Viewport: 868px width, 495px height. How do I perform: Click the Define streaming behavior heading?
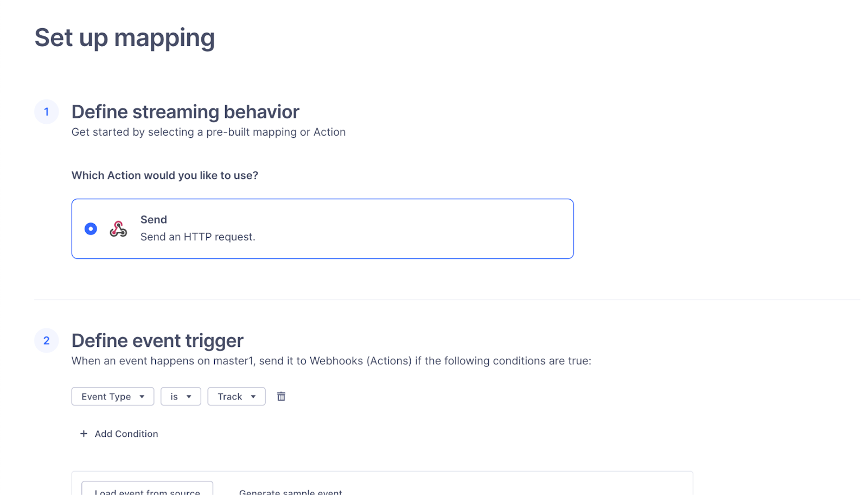point(185,112)
